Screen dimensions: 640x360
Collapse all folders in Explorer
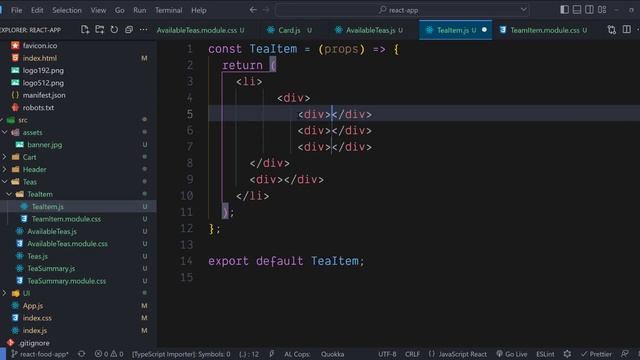[x=129, y=30]
